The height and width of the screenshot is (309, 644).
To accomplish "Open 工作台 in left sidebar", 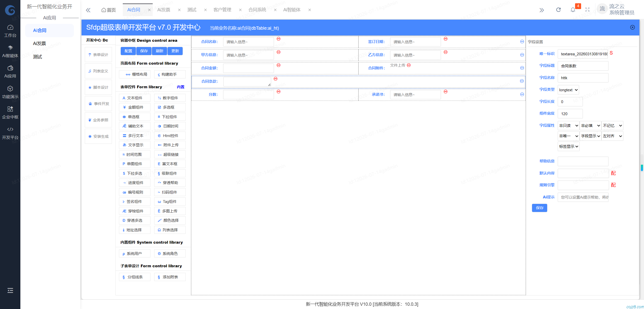I will click(10, 31).
